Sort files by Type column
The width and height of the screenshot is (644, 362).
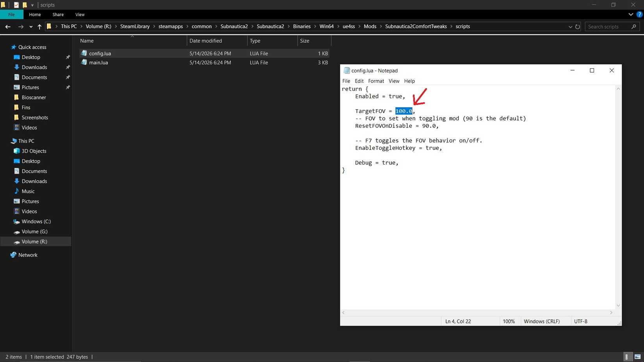click(x=272, y=41)
